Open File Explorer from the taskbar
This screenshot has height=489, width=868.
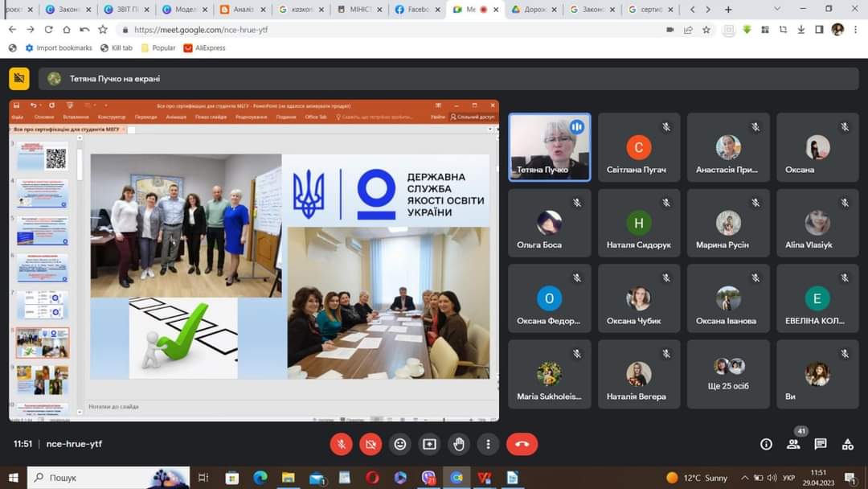click(x=289, y=478)
